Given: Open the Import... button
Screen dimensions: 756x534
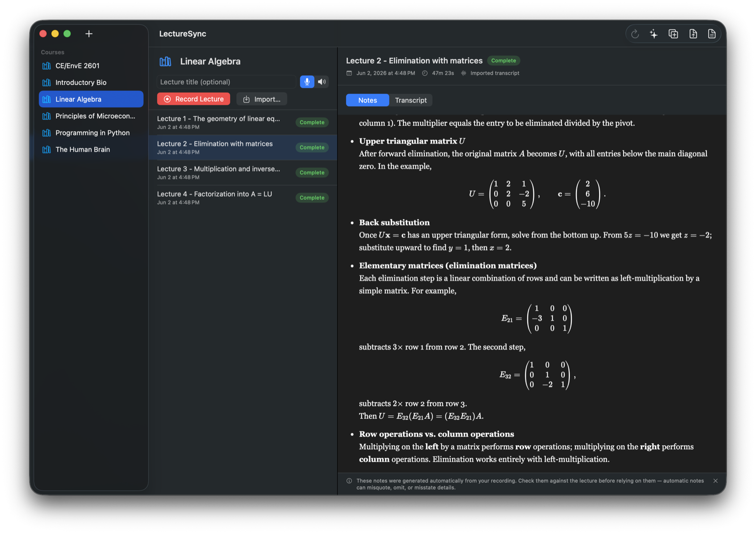Looking at the screenshot, I should click(x=262, y=99).
